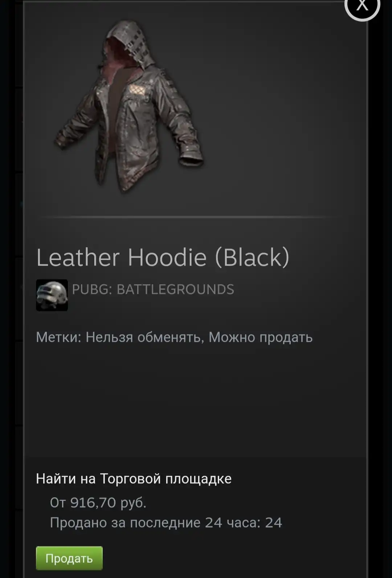The height and width of the screenshot is (578, 392).
Task: Tap the green Продать button
Action: (69, 558)
